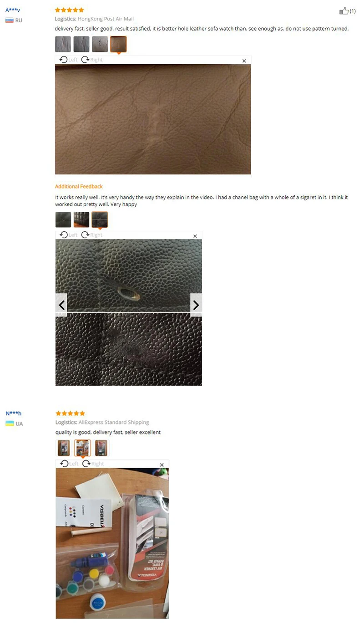Open first repair kit thumbnail

pos(64,448)
